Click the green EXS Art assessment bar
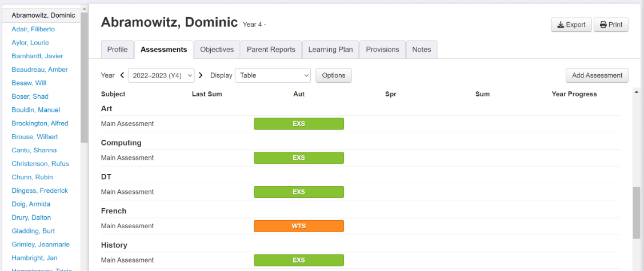This screenshot has height=271, width=644. pyautogui.click(x=299, y=124)
